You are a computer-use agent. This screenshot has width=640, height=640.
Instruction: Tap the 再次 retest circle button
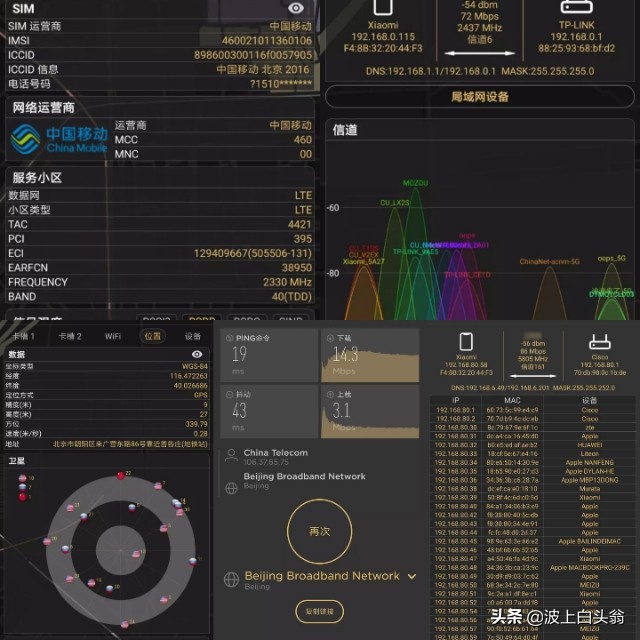point(319,531)
